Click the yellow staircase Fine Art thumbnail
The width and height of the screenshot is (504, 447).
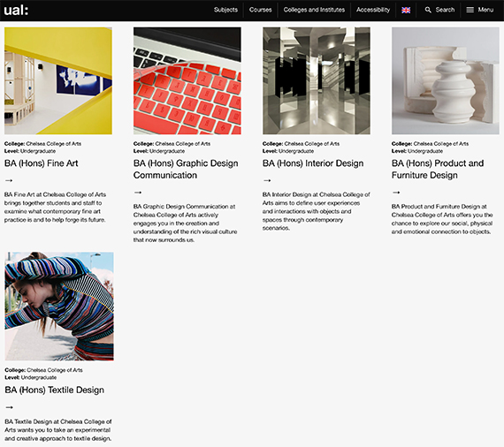(x=58, y=80)
